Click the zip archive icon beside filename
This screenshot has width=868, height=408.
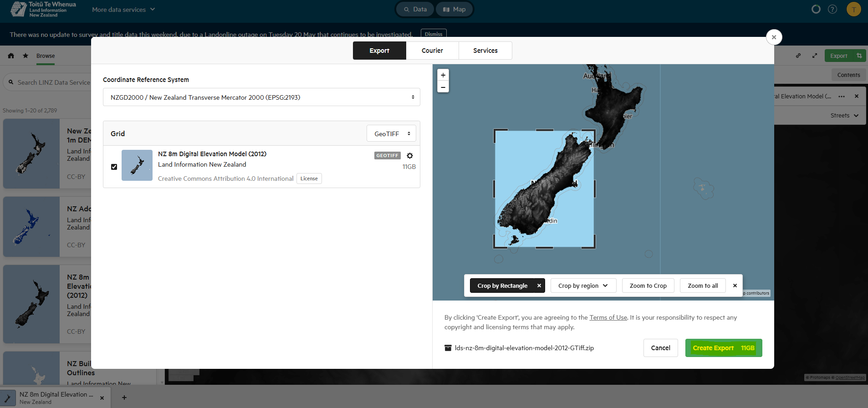tap(448, 348)
